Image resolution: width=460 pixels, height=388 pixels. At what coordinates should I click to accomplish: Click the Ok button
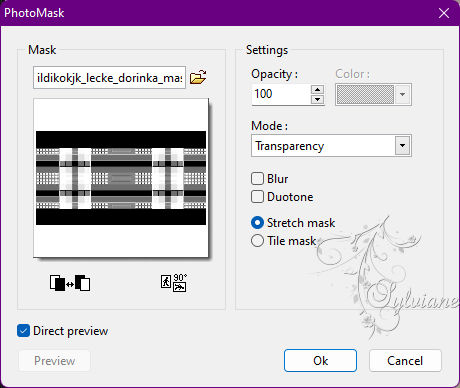(x=320, y=360)
